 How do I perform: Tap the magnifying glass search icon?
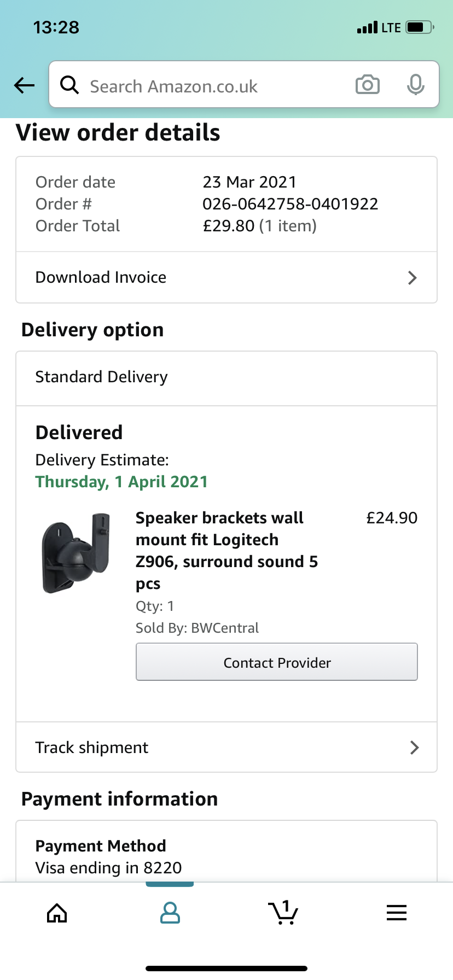(69, 85)
